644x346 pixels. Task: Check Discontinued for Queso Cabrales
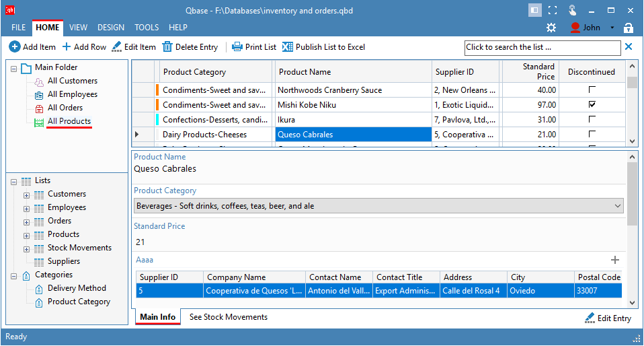point(592,134)
